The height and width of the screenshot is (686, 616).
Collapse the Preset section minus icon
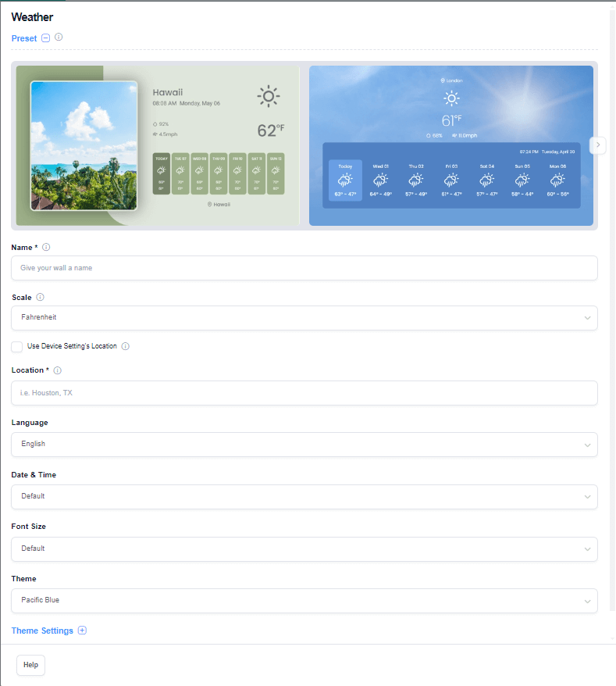tap(45, 38)
